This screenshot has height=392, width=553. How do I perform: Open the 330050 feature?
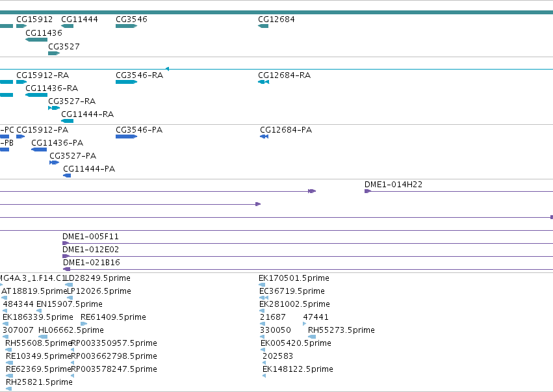click(x=262, y=337)
